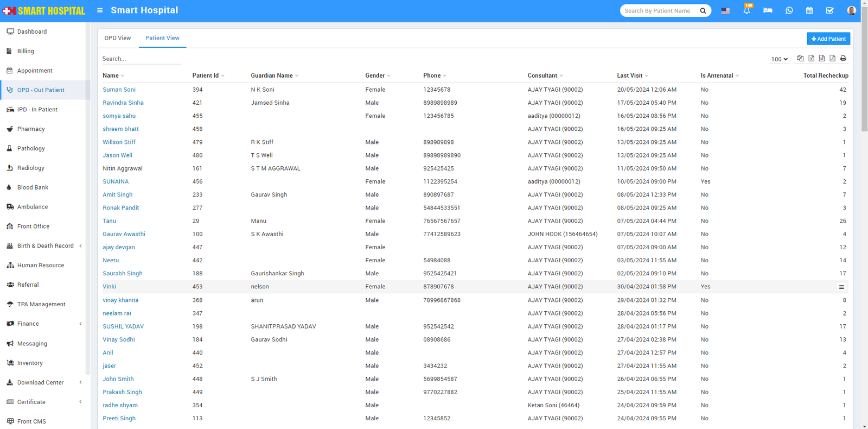Print the patient table

pyautogui.click(x=843, y=58)
